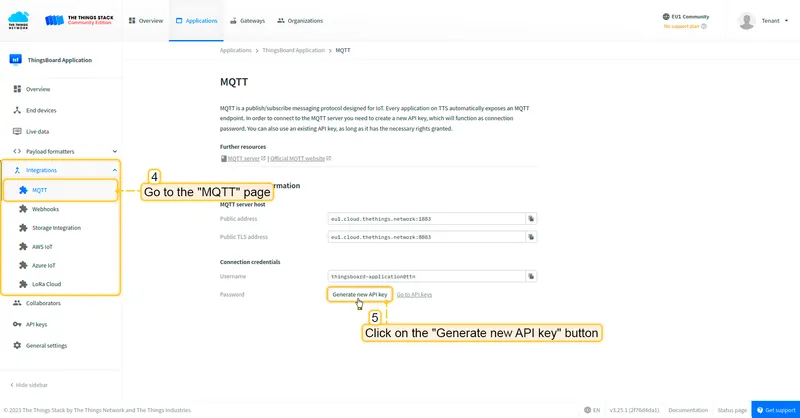Click The Things Stack Community Edition logo
The width and height of the screenshot is (800, 418).
point(79,20)
